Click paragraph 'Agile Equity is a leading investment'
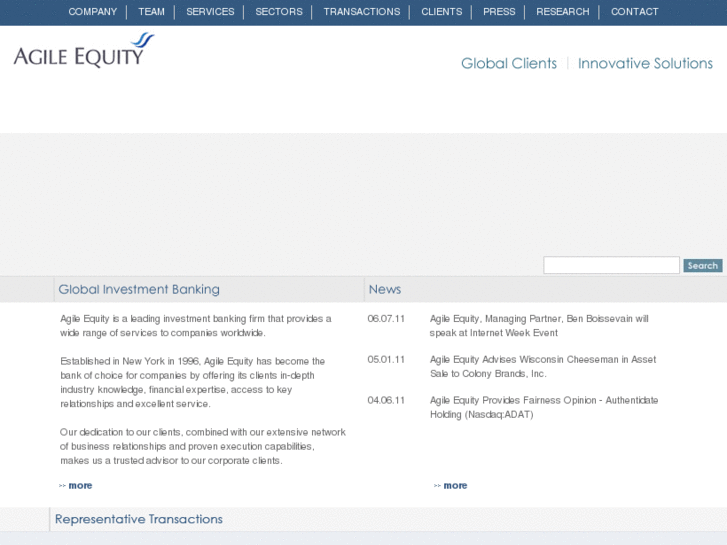 tap(196, 326)
